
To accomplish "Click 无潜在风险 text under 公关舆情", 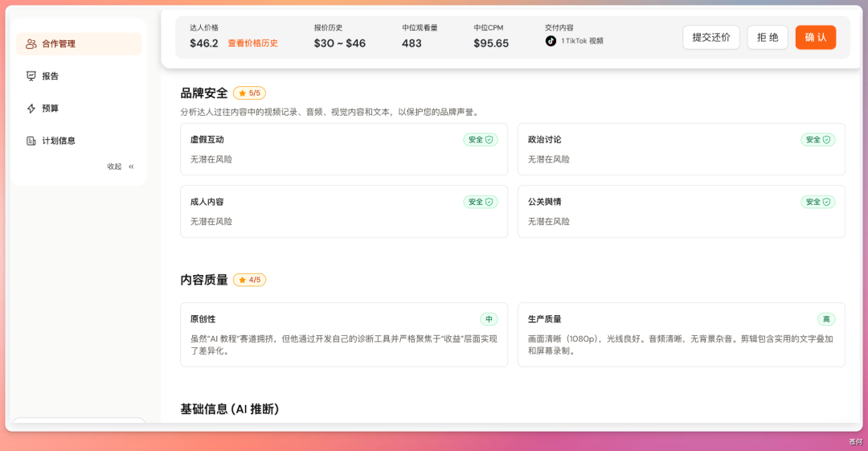I will 549,222.
